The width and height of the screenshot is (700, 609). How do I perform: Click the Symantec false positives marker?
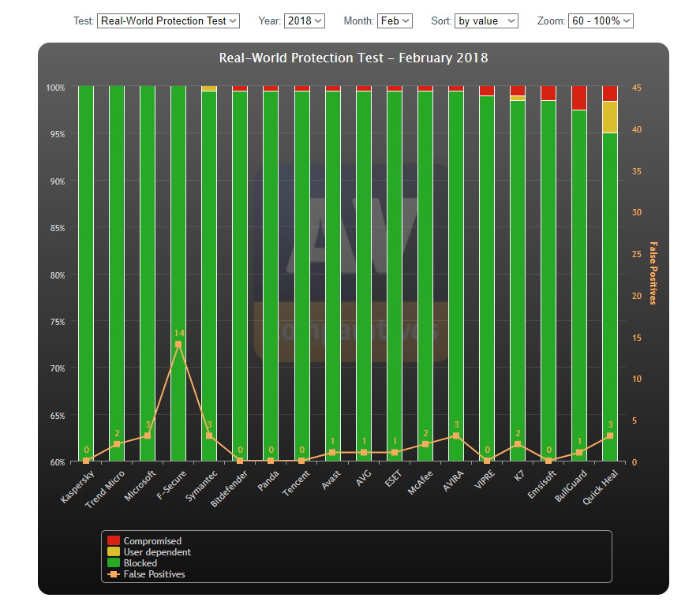point(209,435)
